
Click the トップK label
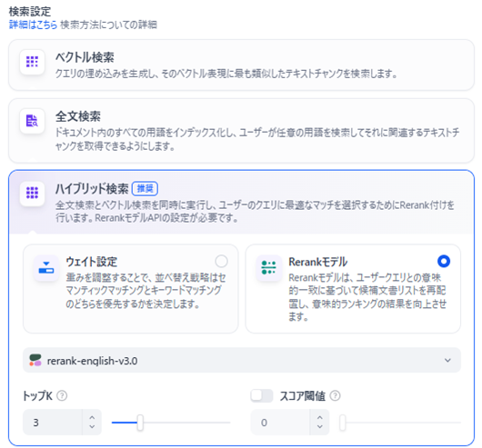click(x=38, y=396)
